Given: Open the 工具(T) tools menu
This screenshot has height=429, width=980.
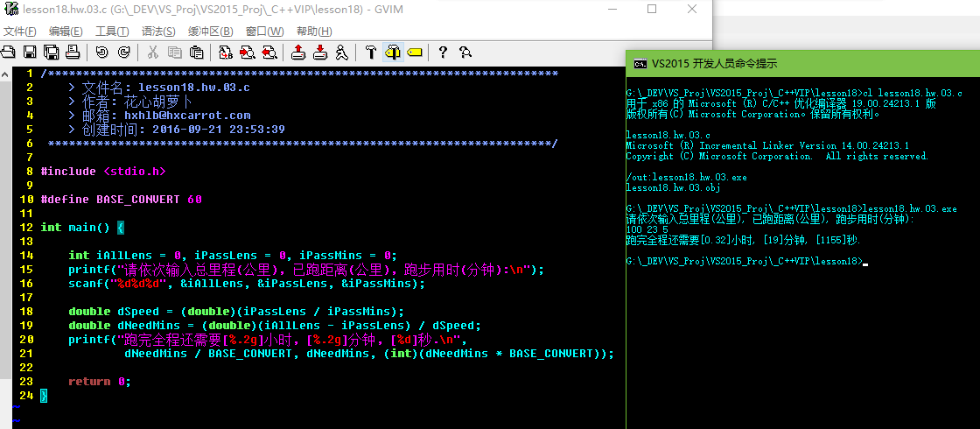Looking at the screenshot, I should click(x=112, y=32).
